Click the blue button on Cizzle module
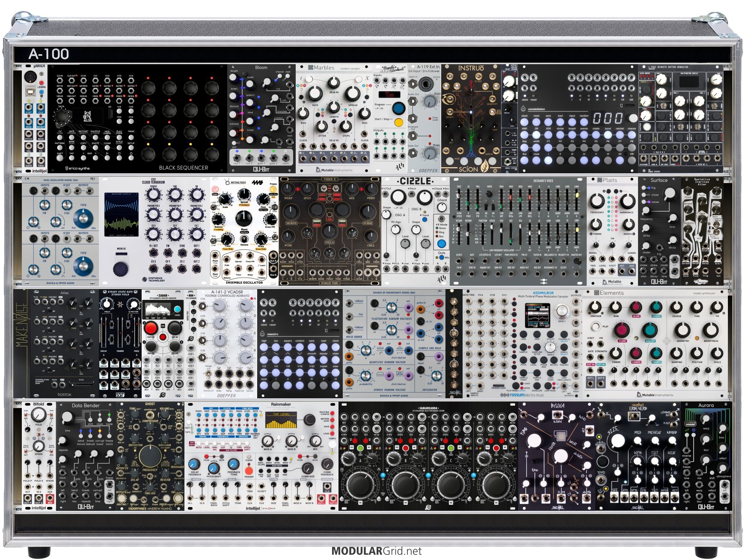754x560 pixels. click(441, 243)
